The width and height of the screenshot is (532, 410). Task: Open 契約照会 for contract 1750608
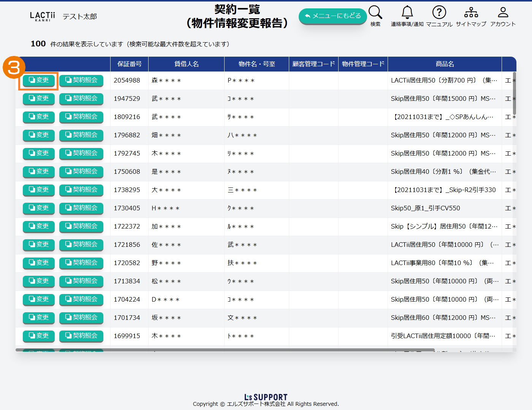pos(81,172)
